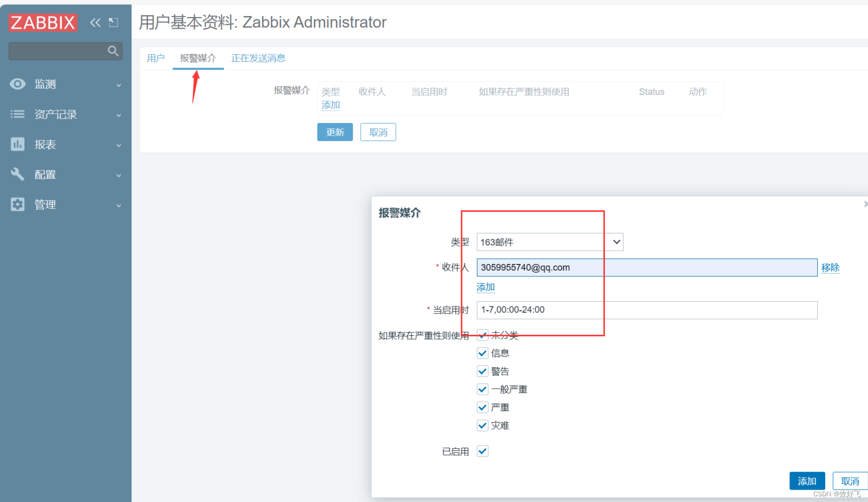Collapse the sidebar with double-arrow icon
The image size is (868, 502).
95,22
